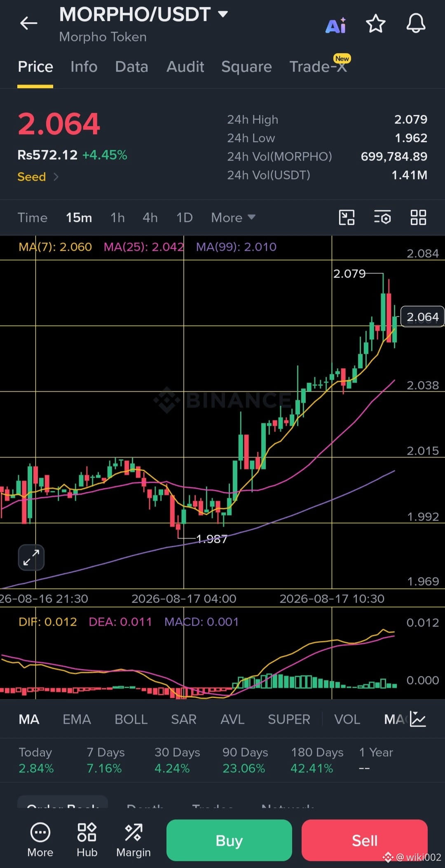The image size is (445, 868).
Task: Open the More menu icon
Action: pos(40,840)
